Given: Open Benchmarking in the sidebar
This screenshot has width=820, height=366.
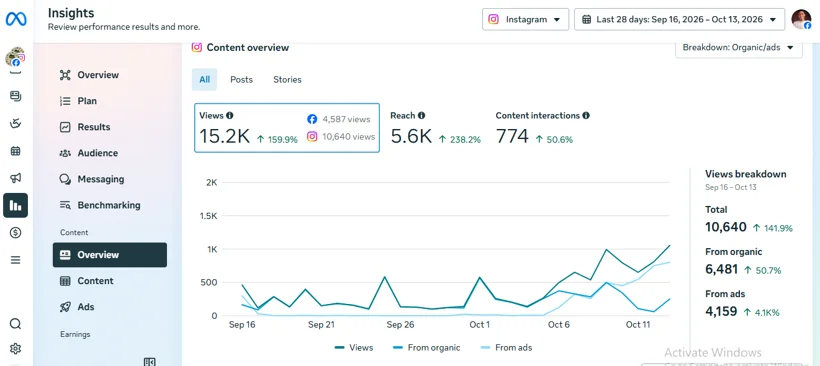Looking at the screenshot, I should (110, 205).
